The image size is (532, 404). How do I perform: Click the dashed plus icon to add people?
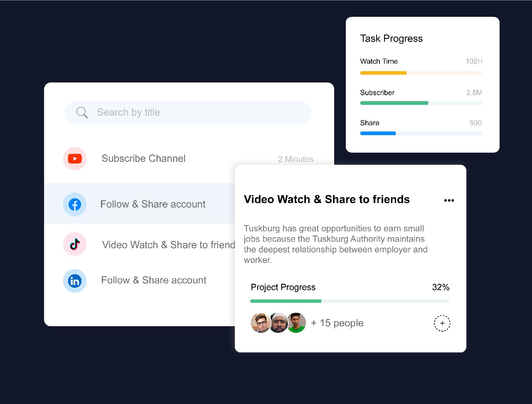pyautogui.click(x=442, y=323)
